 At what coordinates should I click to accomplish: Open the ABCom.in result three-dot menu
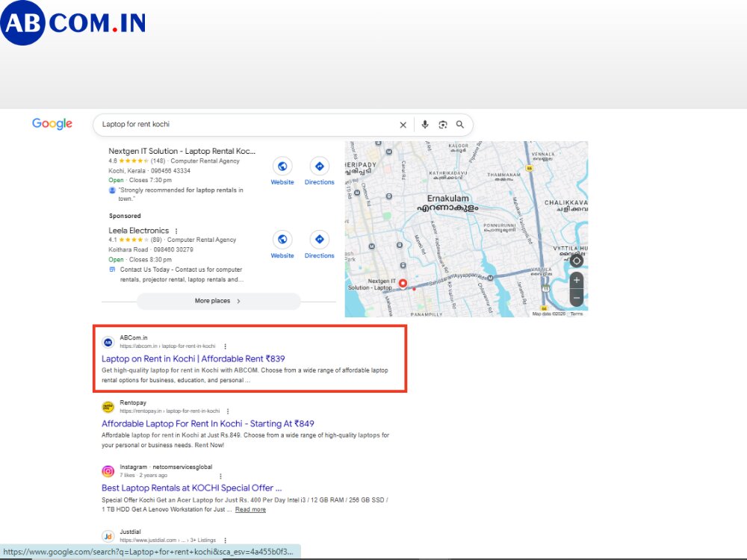point(226,346)
